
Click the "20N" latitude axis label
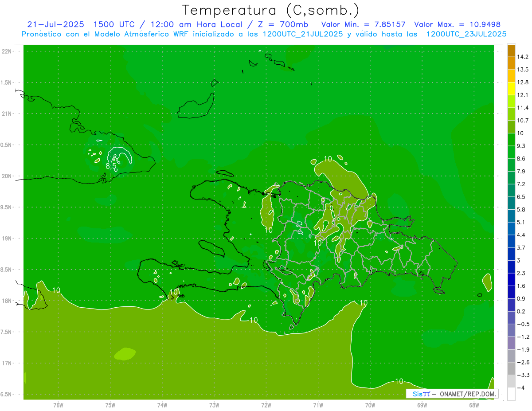pos(7,176)
